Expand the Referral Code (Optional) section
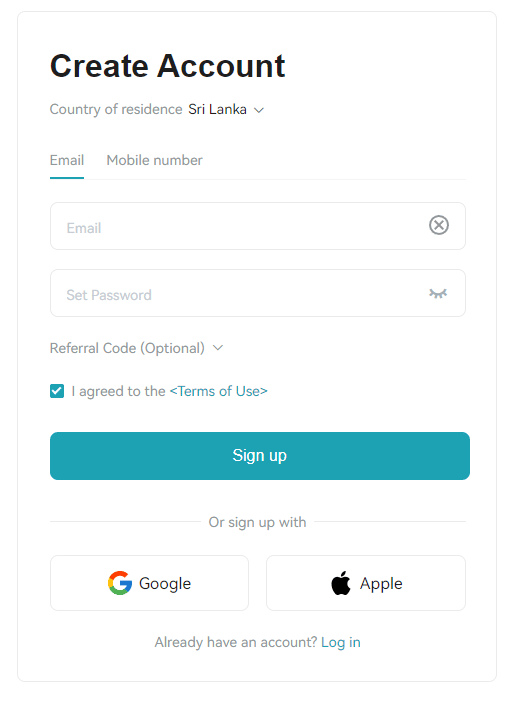Viewport: 517px width, 707px height. (136, 348)
